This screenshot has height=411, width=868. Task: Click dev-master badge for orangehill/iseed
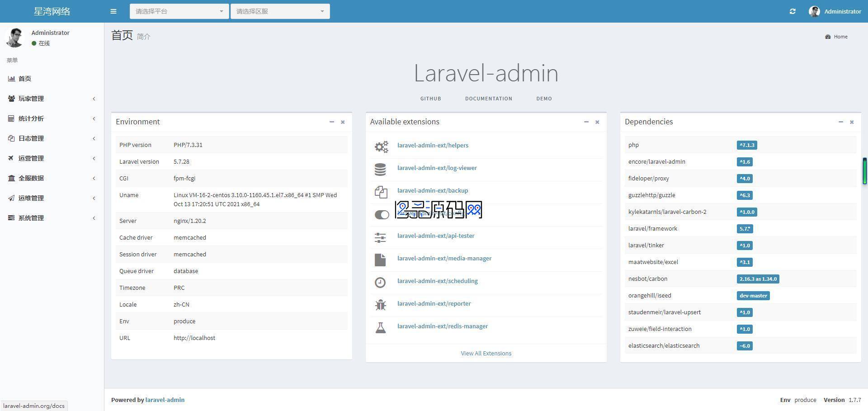(753, 296)
